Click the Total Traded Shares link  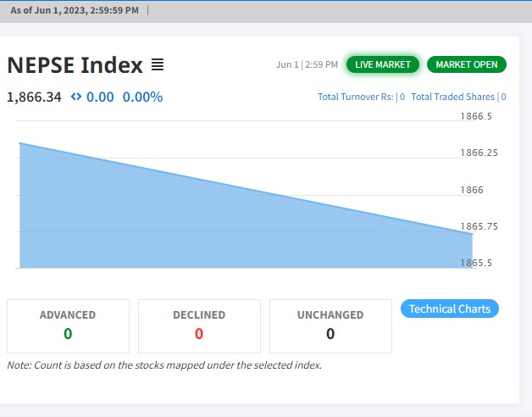(458, 97)
